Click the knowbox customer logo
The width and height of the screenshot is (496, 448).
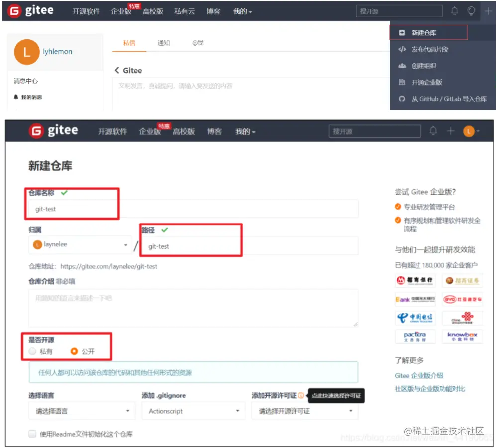(x=462, y=336)
